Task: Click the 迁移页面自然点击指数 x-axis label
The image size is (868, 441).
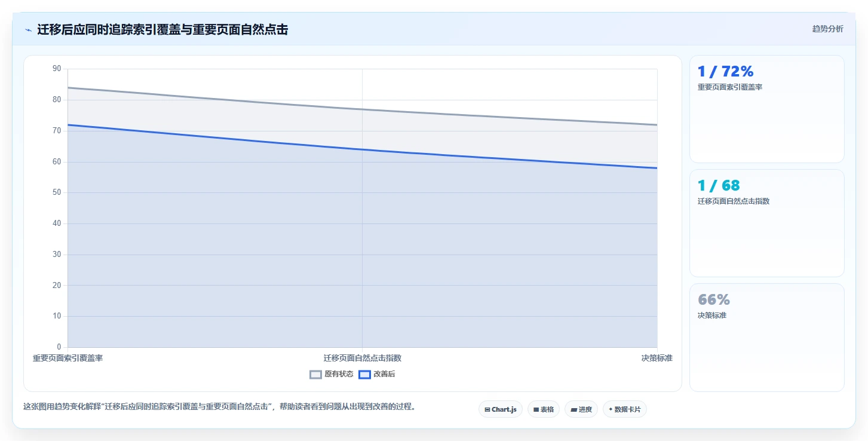Action: pyautogui.click(x=362, y=358)
